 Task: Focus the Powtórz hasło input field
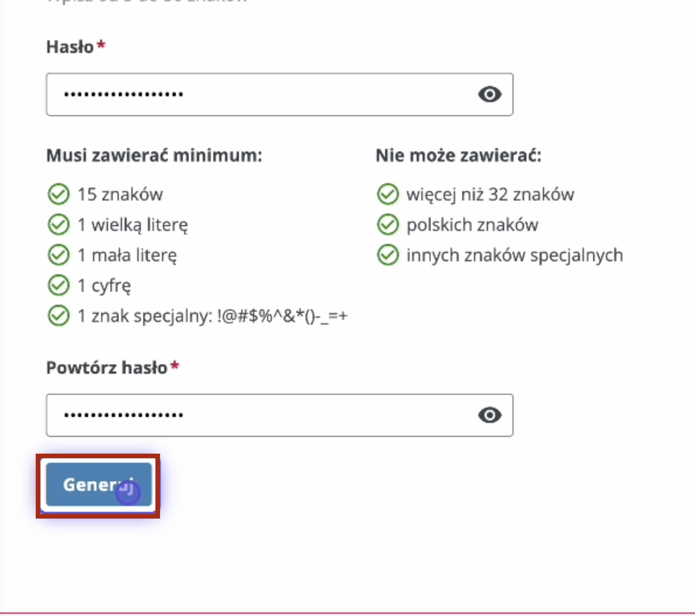(260, 415)
